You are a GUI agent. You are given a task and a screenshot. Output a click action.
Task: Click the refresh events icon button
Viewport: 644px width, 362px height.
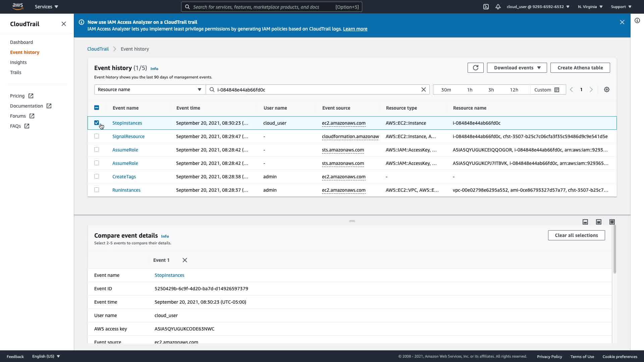click(475, 68)
